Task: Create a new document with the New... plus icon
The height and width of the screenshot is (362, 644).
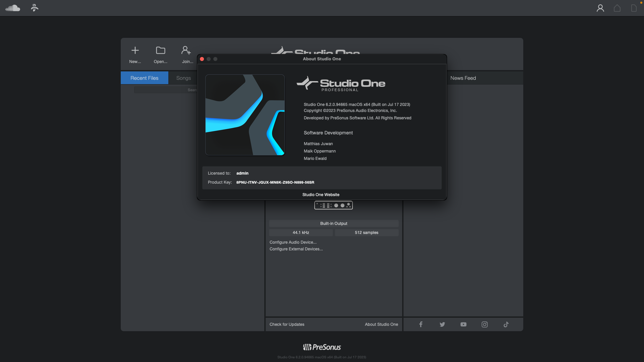Action: [x=135, y=50]
